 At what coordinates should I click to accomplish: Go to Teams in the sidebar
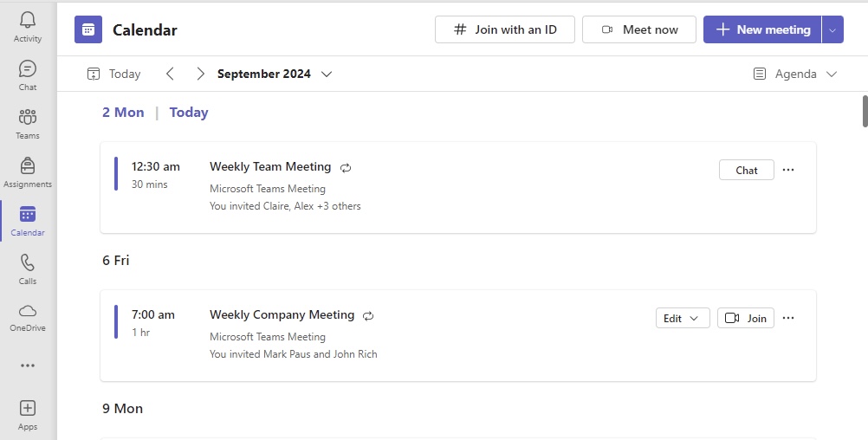(x=27, y=117)
